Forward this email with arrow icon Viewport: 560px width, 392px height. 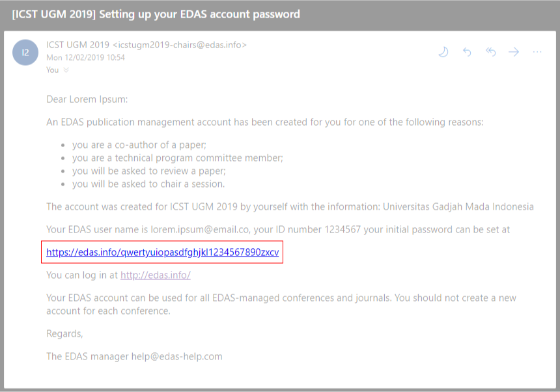click(514, 52)
